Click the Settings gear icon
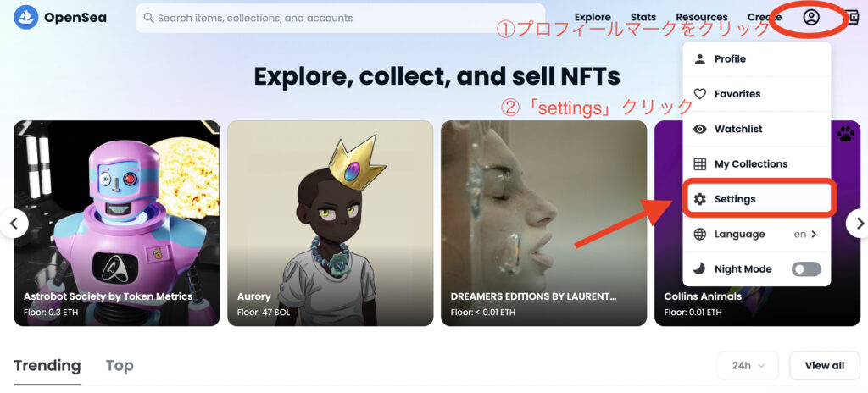 click(x=700, y=199)
